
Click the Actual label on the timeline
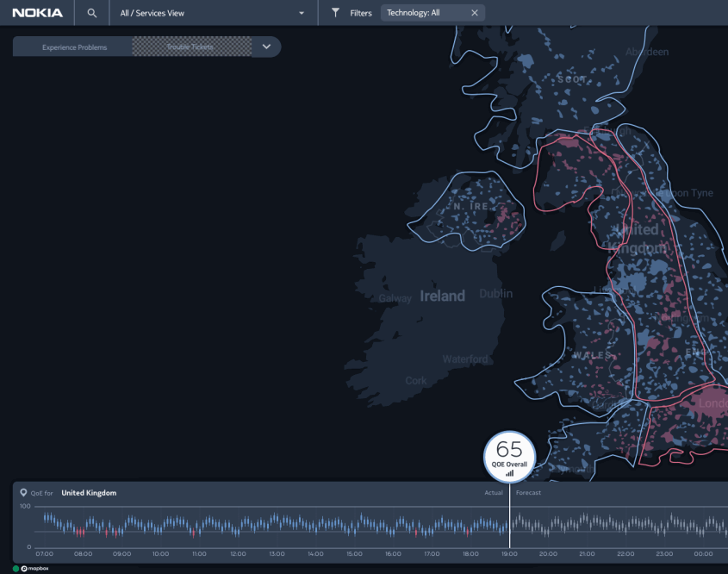[x=494, y=493]
